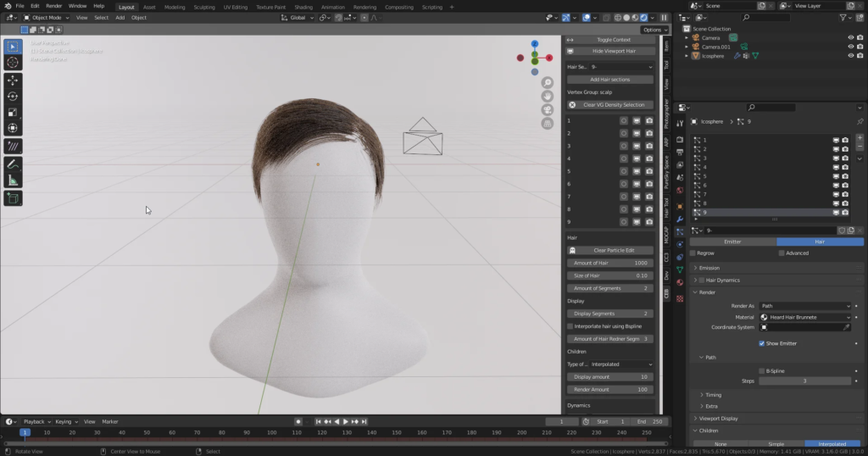
Task: Select the Annotate tool
Action: click(x=13, y=163)
